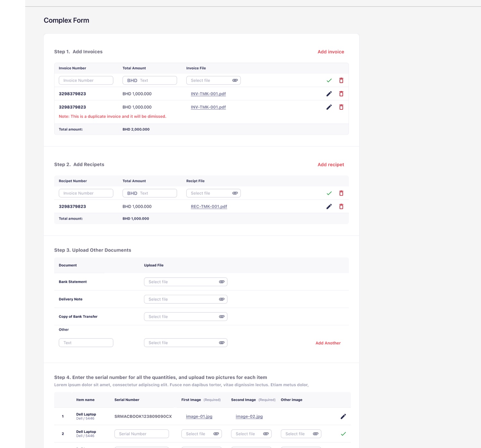481x448 pixels.
Task: Attach First Image for item 2 via paperclip
Action: point(216,434)
